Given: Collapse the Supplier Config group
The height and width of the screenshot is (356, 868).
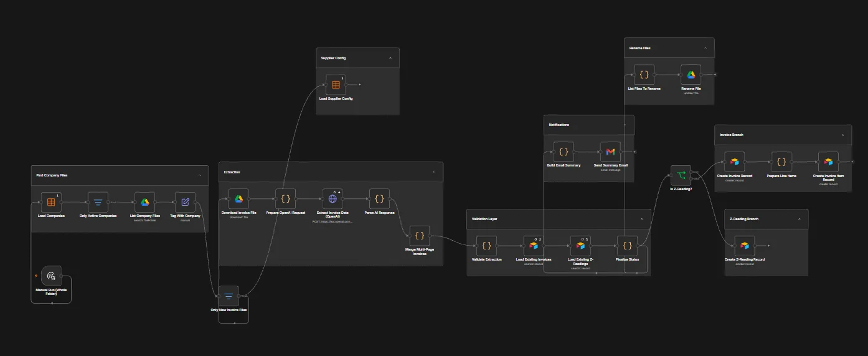Looking at the screenshot, I should tap(390, 58).
